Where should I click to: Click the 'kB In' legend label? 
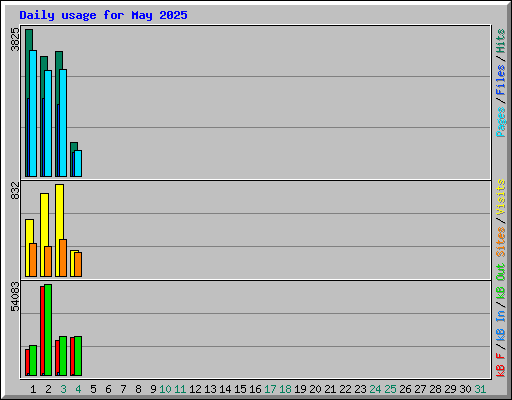[501, 325]
